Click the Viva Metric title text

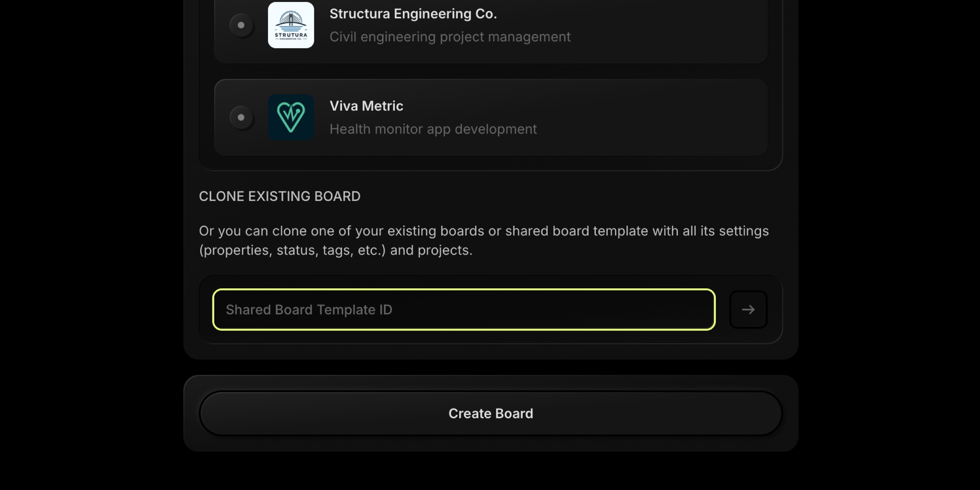[x=366, y=106]
